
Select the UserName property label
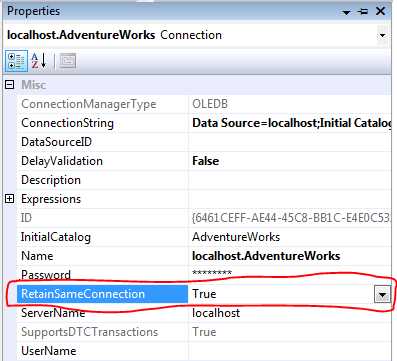point(49,351)
